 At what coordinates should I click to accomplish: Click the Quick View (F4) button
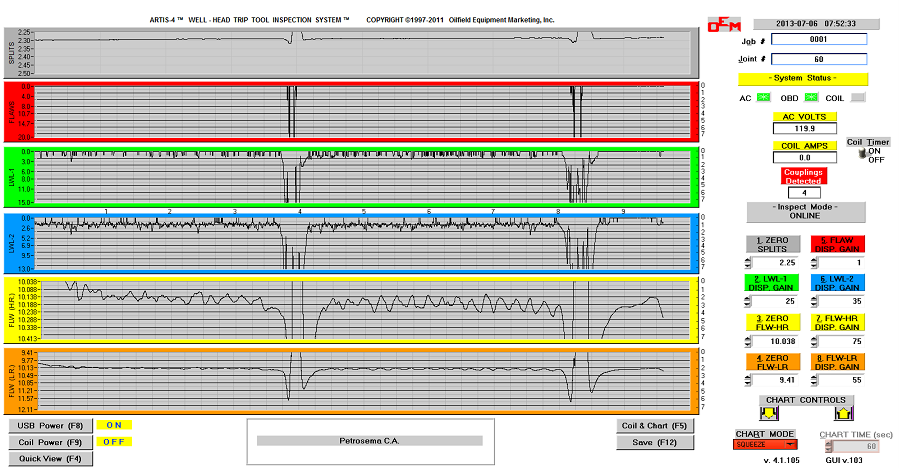51,459
